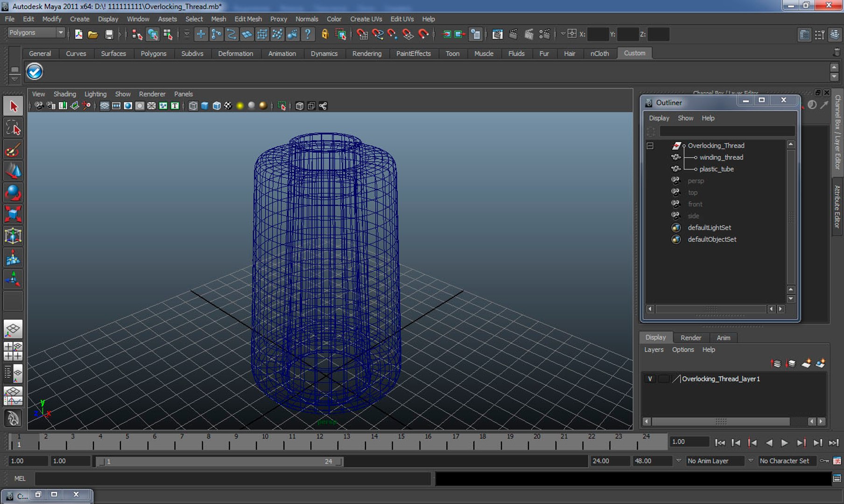Switch to the Anim layer tab
This screenshot has width=844, height=504.
(723, 338)
